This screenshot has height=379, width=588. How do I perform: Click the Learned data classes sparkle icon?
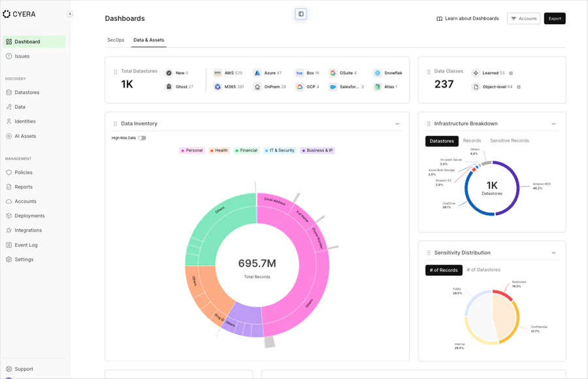click(x=476, y=73)
